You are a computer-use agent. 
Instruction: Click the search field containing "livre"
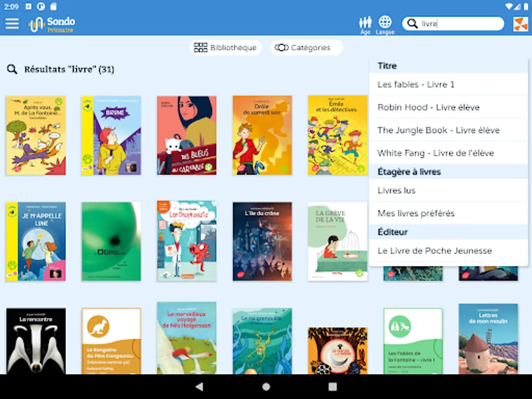tap(453, 23)
